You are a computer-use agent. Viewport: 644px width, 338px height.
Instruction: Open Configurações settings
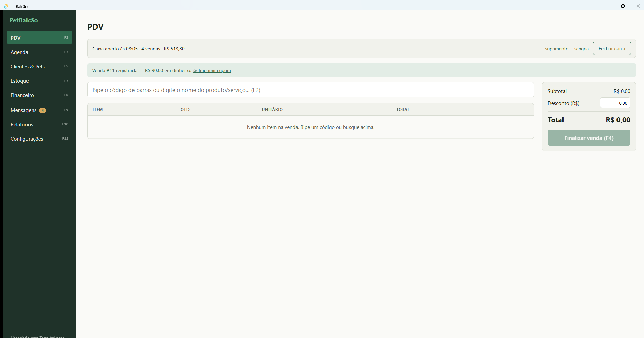[40, 139]
